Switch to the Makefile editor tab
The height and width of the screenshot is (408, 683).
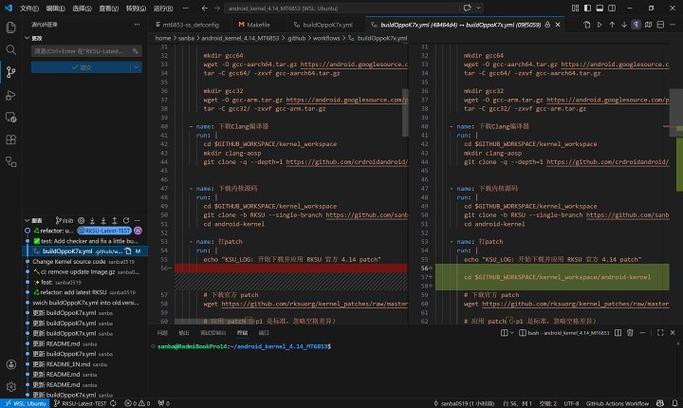click(x=254, y=25)
